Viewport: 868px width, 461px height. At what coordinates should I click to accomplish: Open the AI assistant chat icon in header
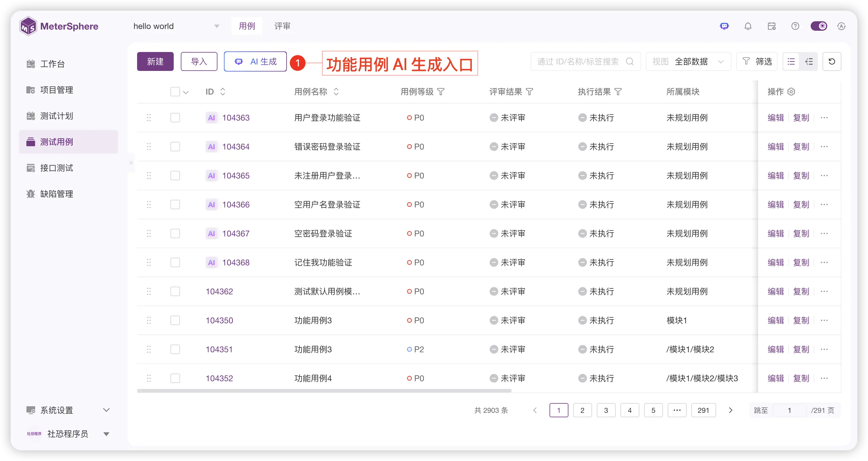click(x=724, y=26)
